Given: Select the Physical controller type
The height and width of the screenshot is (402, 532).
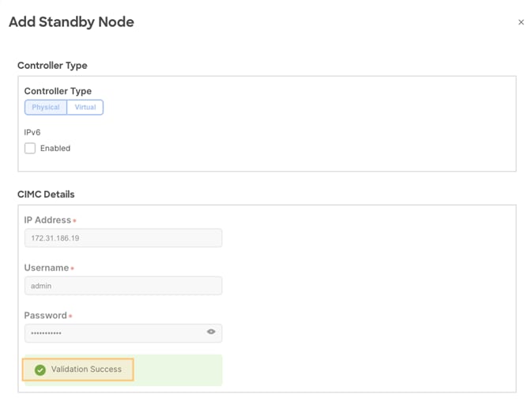Looking at the screenshot, I should point(46,107).
